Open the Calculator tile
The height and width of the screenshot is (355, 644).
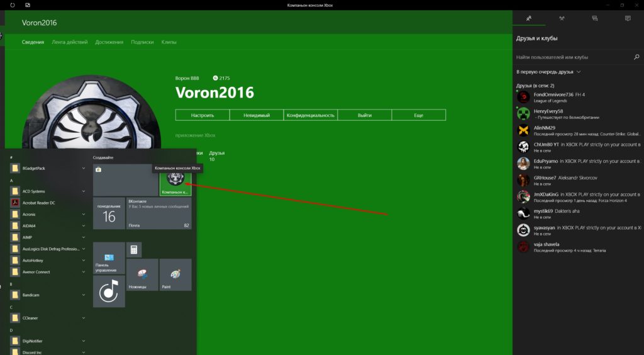(x=134, y=250)
